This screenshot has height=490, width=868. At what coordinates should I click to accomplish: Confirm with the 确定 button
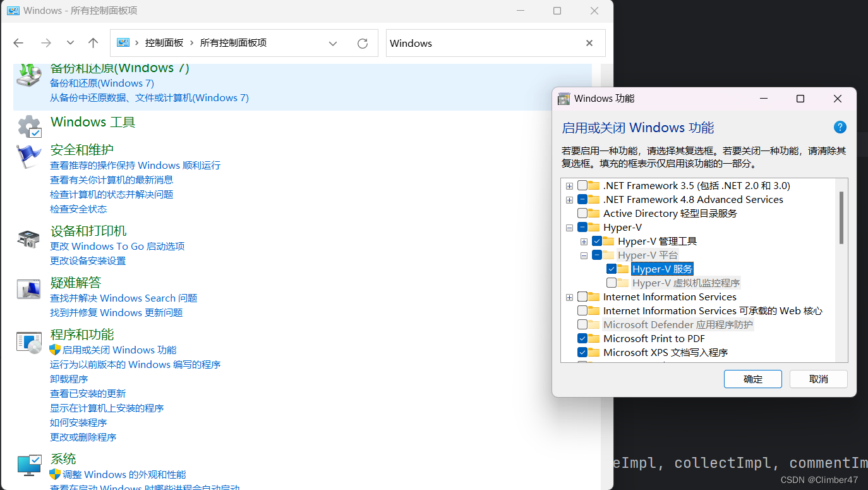tap(753, 379)
